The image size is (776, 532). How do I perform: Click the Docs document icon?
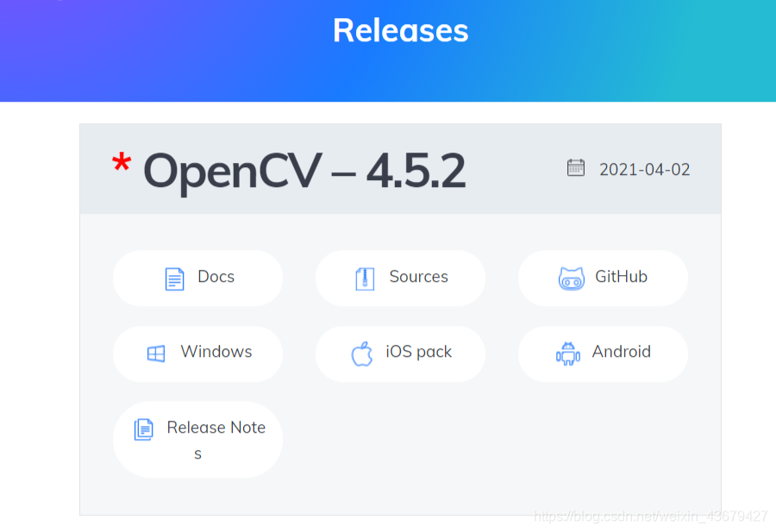[x=174, y=279]
